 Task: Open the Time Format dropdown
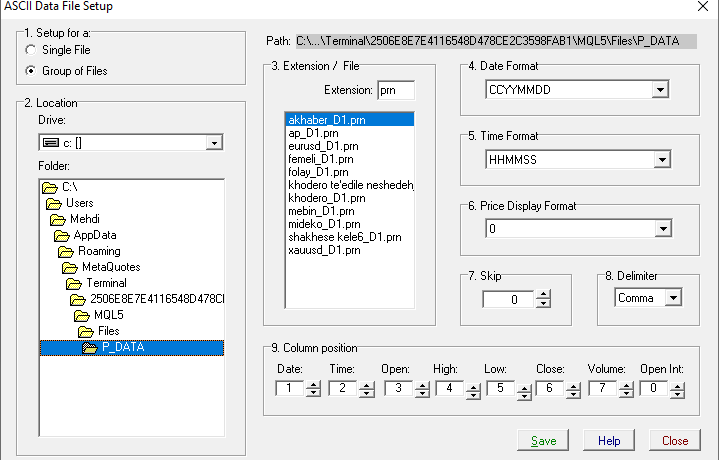662,160
